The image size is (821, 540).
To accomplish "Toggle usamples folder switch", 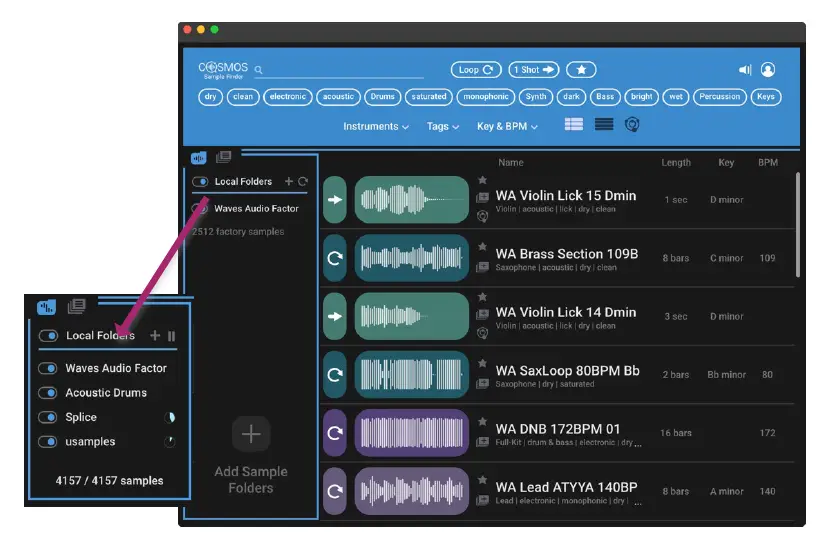I will 48,442.
